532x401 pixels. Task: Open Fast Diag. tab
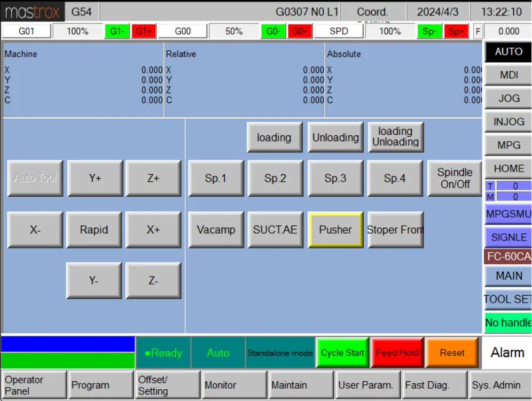[x=435, y=385]
